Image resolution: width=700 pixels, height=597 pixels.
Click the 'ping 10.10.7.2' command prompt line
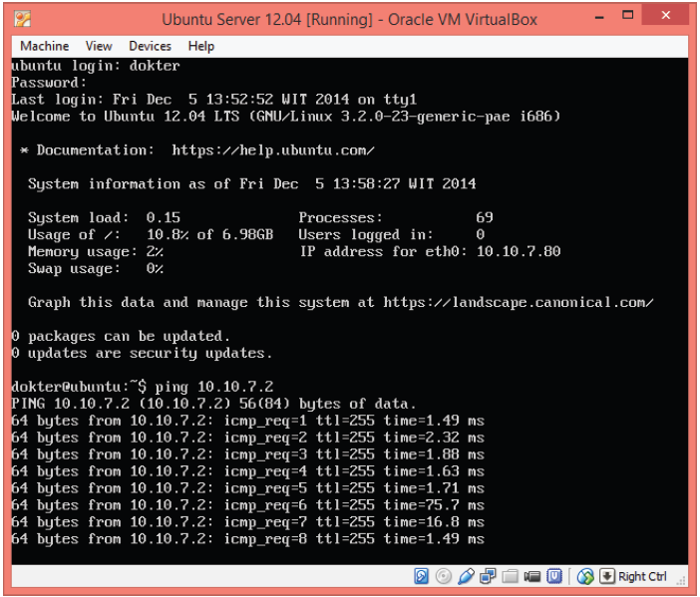143,387
